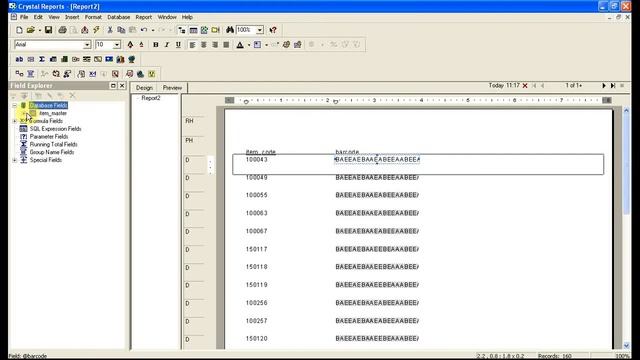Select the Report2 group tree entry

coord(151,98)
